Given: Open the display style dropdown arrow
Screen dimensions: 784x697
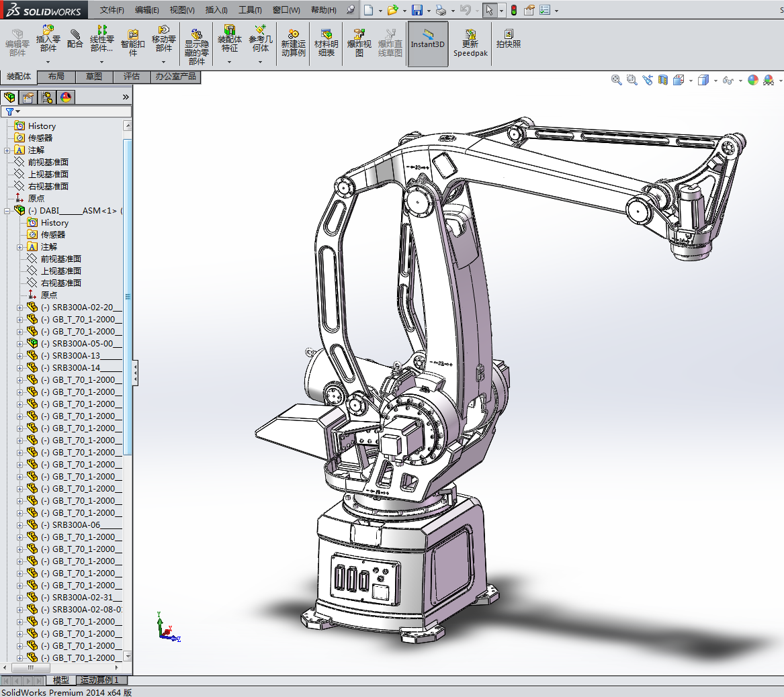Looking at the screenshot, I should [716, 81].
